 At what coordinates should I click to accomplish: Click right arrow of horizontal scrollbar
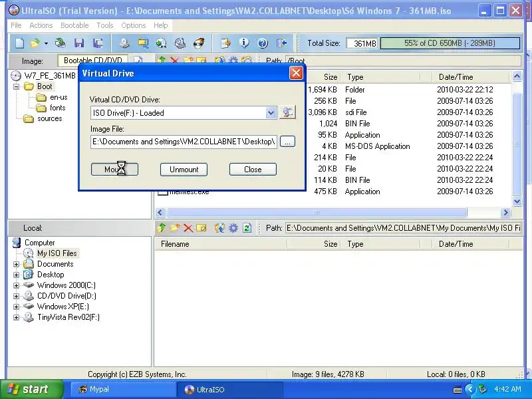tap(505, 212)
